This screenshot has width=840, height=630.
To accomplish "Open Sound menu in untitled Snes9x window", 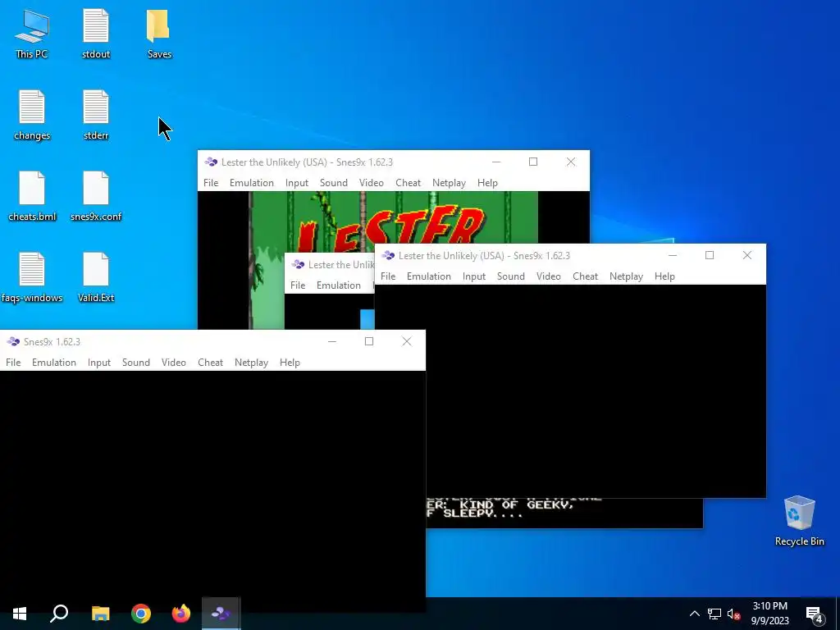I will point(136,362).
